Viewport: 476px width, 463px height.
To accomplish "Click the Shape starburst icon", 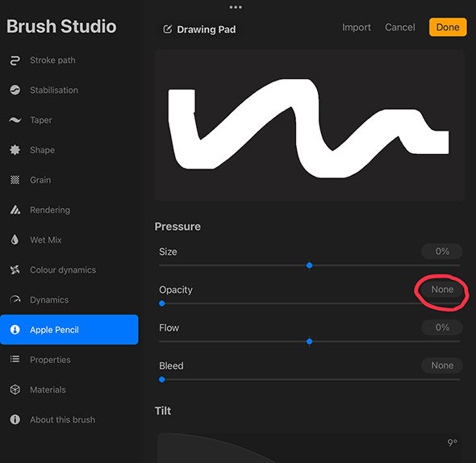I will 15,150.
